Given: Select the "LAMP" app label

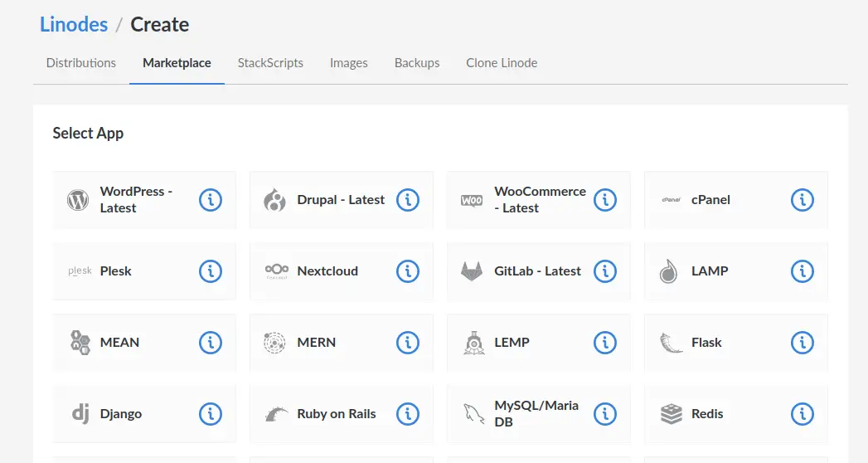Looking at the screenshot, I should point(709,271).
